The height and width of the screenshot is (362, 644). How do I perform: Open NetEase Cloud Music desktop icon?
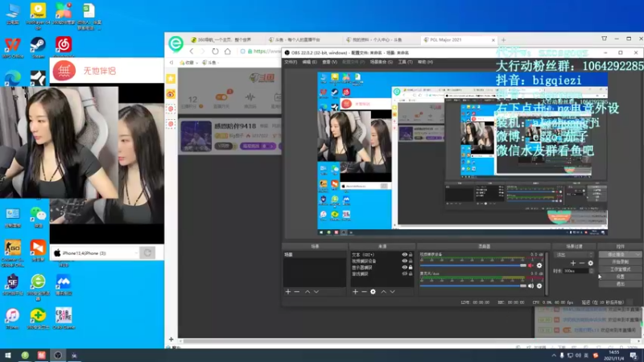click(64, 47)
